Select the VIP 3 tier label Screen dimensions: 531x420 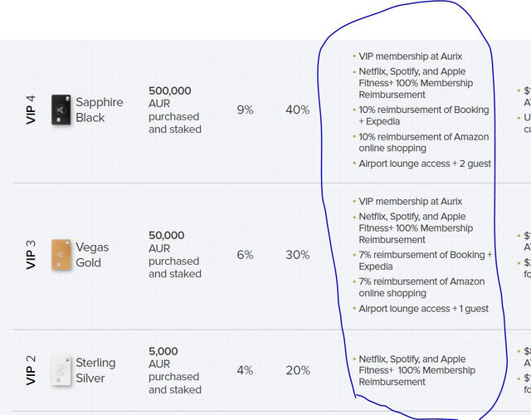(31, 255)
